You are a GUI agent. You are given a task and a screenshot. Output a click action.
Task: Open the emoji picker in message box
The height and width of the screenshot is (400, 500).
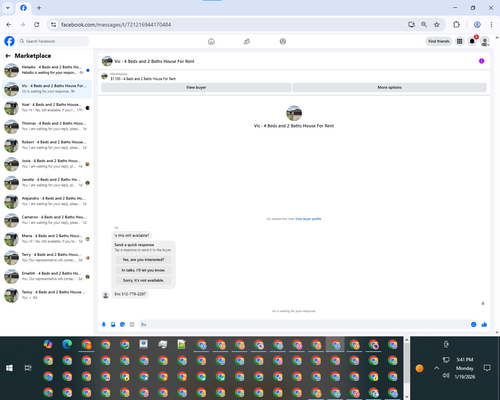(473, 324)
